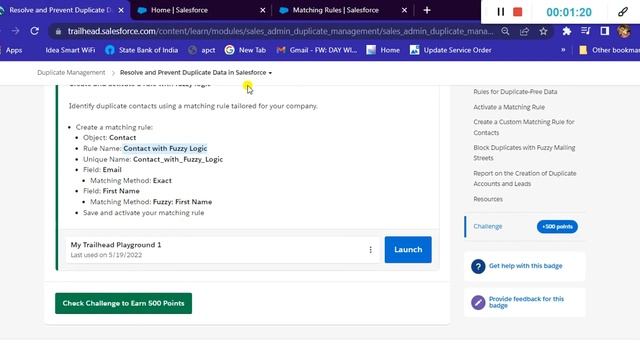Reload the current page

pos(35,31)
